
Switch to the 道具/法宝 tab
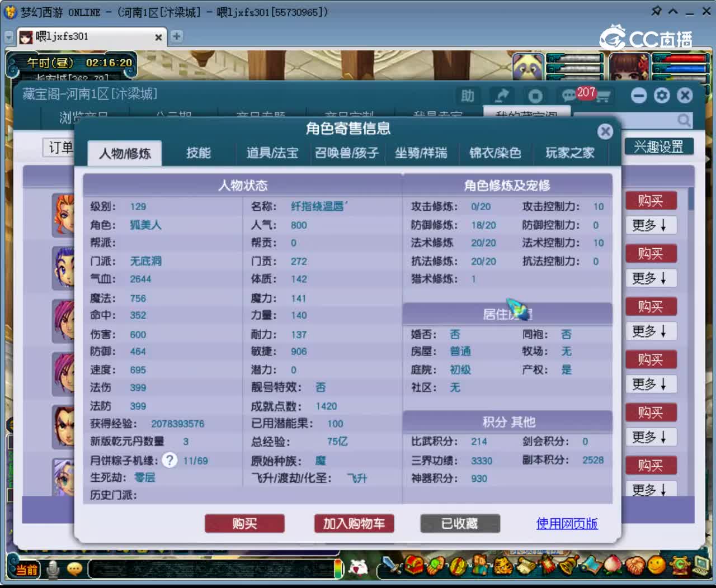(x=272, y=153)
